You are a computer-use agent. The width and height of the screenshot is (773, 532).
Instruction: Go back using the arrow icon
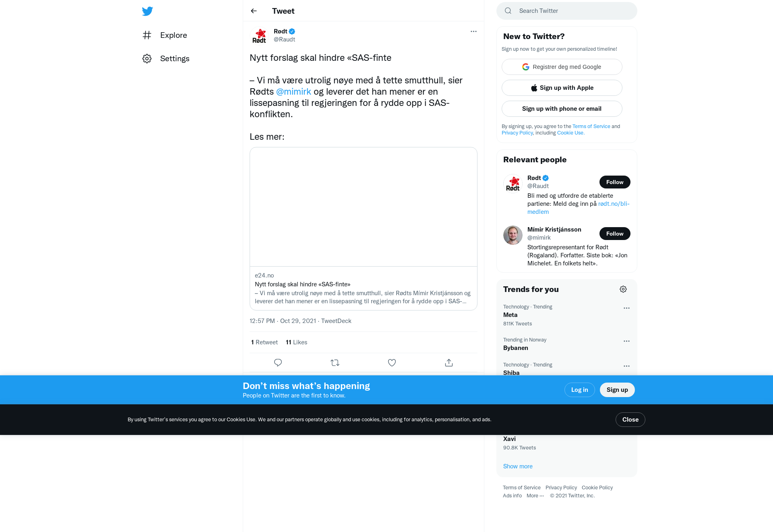click(x=254, y=11)
